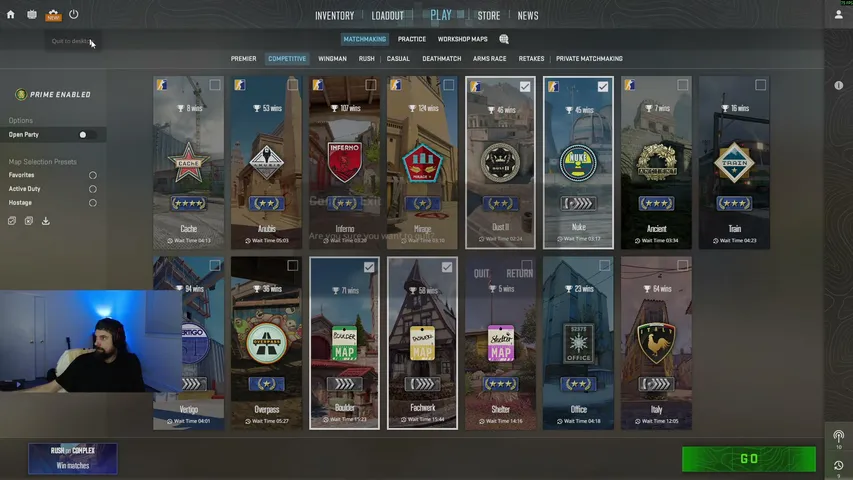Click the green GO button
The height and width of the screenshot is (480, 853).
click(x=749, y=459)
